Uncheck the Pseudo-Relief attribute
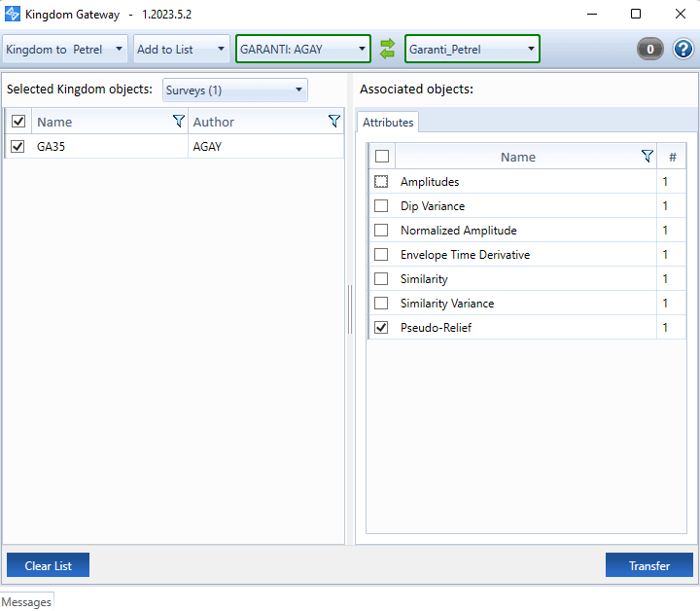 click(x=381, y=328)
